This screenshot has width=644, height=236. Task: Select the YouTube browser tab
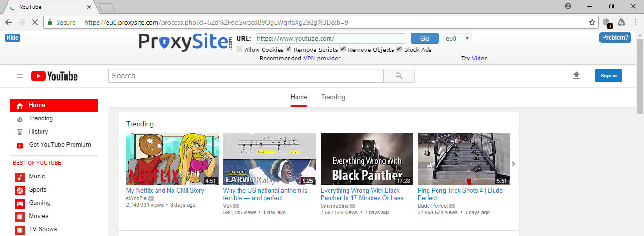(50, 7)
